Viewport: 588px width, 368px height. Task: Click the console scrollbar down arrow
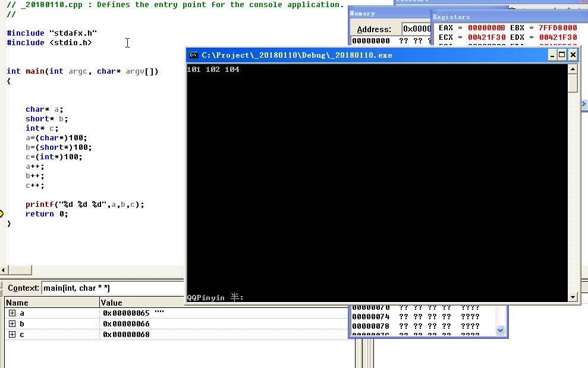click(573, 297)
